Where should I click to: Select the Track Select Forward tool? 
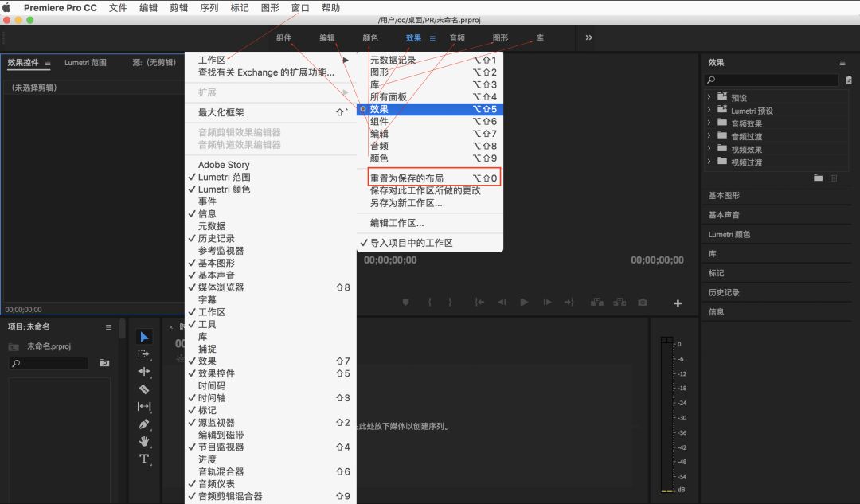coord(143,354)
